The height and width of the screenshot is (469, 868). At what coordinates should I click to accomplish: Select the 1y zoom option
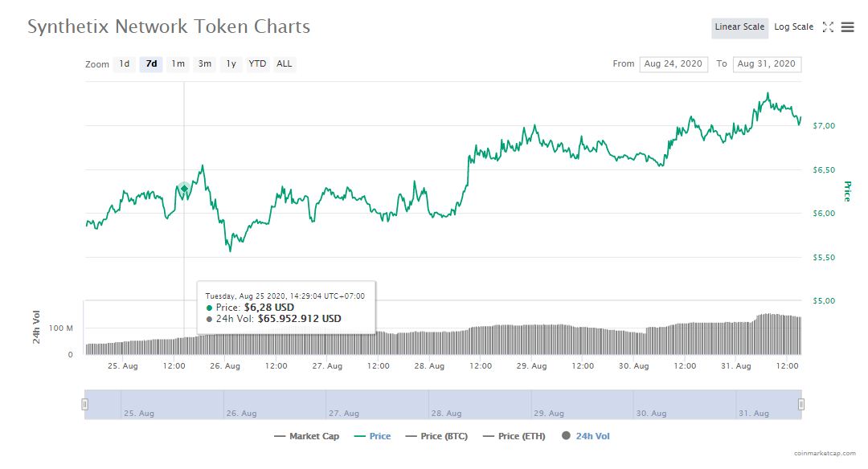(x=231, y=64)
